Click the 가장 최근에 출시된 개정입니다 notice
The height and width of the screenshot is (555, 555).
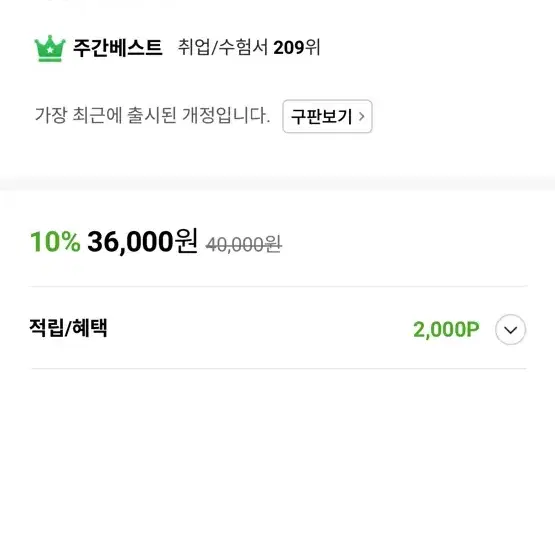pyautogui.click(x=153, y=115)
